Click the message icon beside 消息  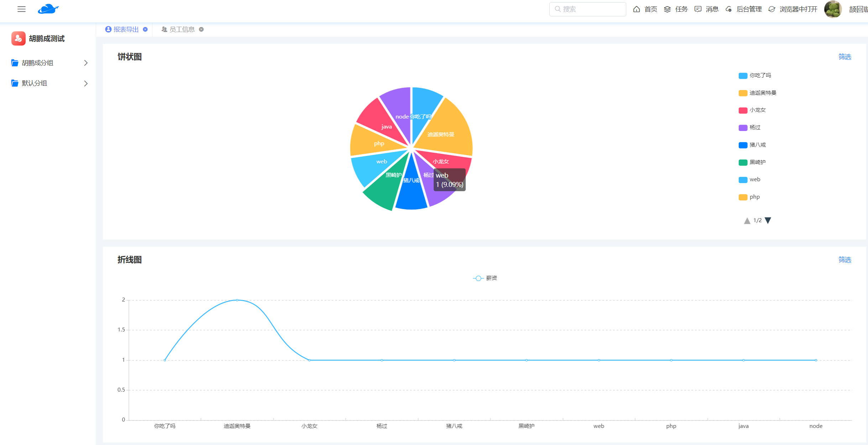pos(698,9)
